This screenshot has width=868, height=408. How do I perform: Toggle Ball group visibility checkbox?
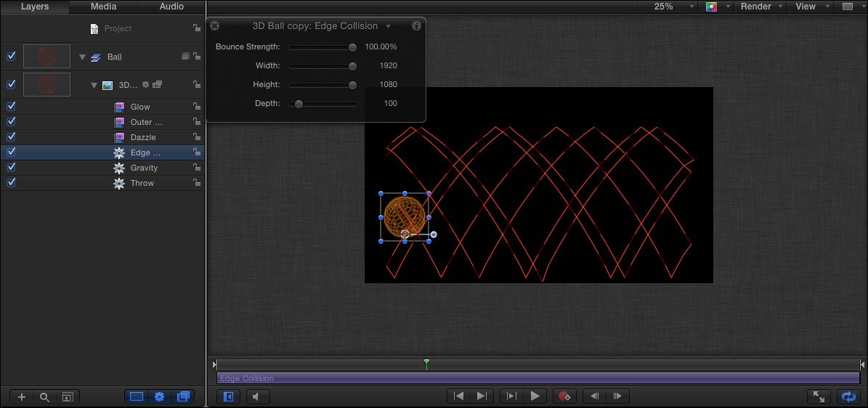click(x=11, y=56)
